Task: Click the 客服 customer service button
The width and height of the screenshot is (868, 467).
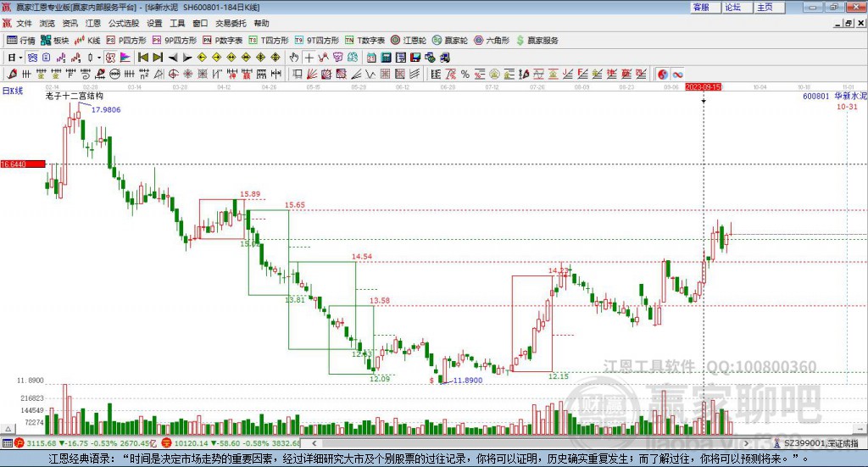Action: [705, 7]
